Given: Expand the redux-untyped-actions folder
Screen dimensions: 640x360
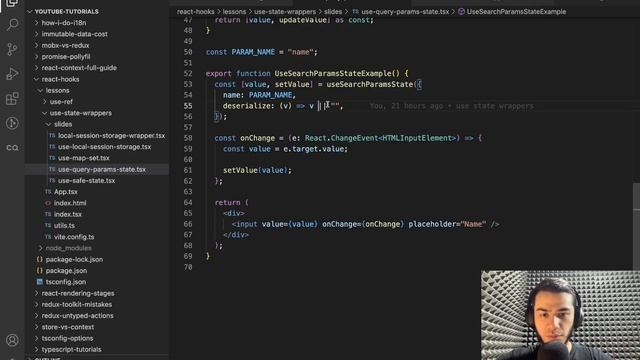Looking at the screenshot, I should click(x=77, y=316).
